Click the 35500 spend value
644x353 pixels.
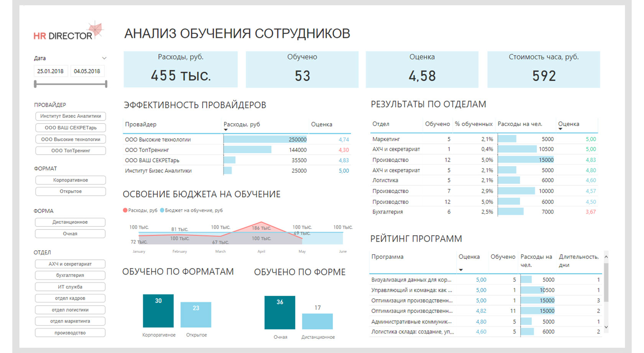tap(299, 160)
